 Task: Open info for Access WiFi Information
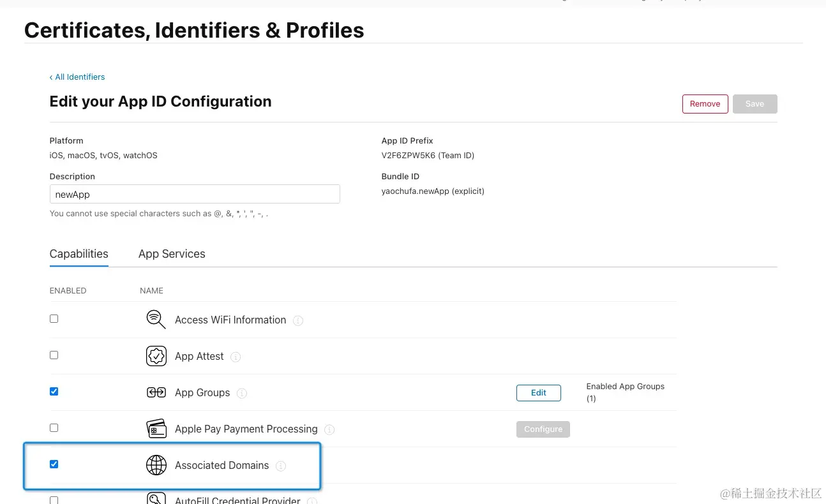point(298,320)
